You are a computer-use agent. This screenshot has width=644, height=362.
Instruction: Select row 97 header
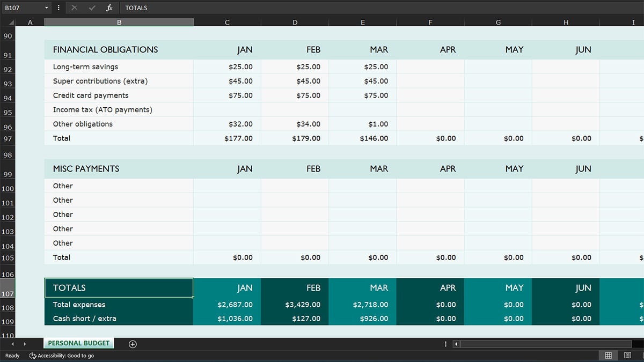click(8, 138)
